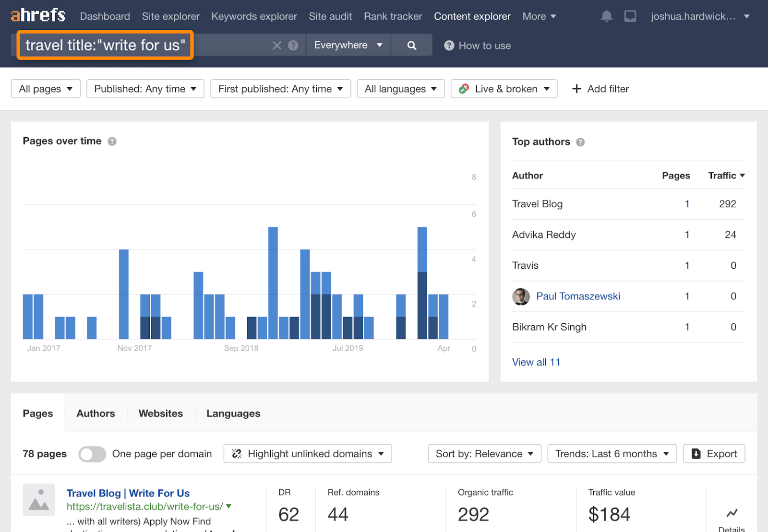Click the Travel Blog result thumbnail
This screenshot has width=768, height=532.
(39, 500)
